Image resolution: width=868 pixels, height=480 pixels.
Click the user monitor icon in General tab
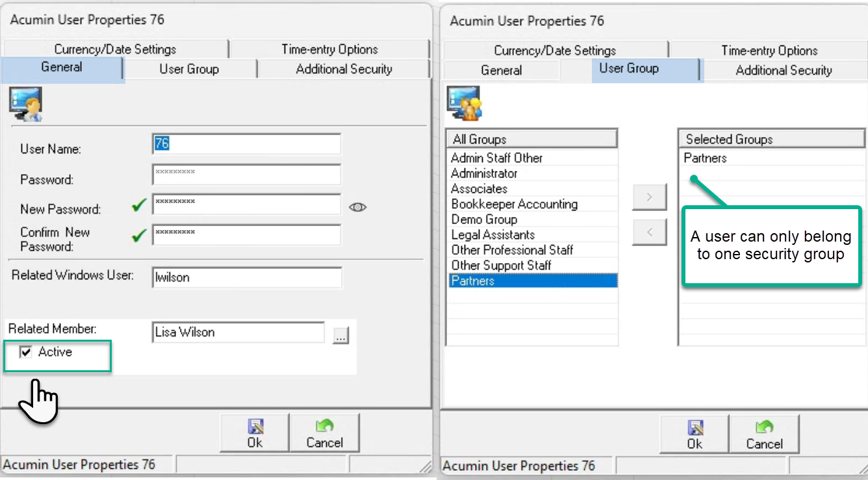26,105
